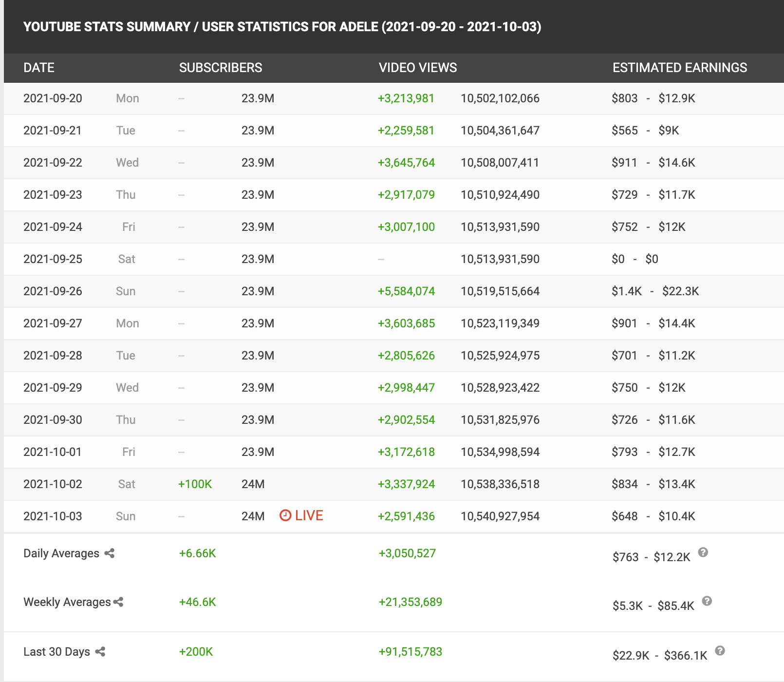Click views gain +3,213,981
This screenshot has height=682, width=784.
[x=406, y=98]
